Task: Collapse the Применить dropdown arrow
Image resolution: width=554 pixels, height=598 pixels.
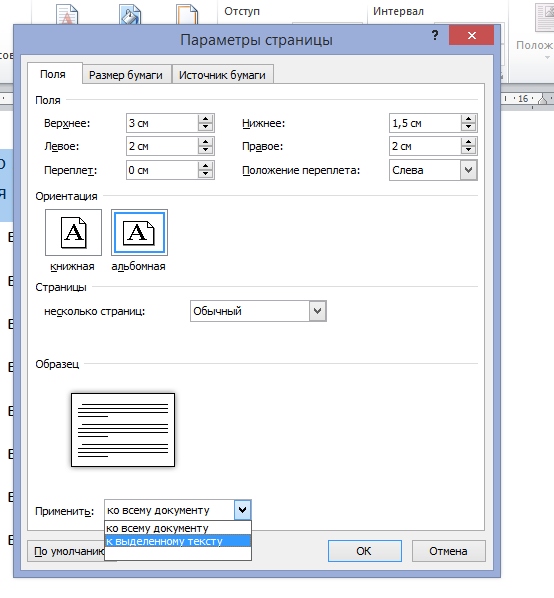Action: point(242,510)
